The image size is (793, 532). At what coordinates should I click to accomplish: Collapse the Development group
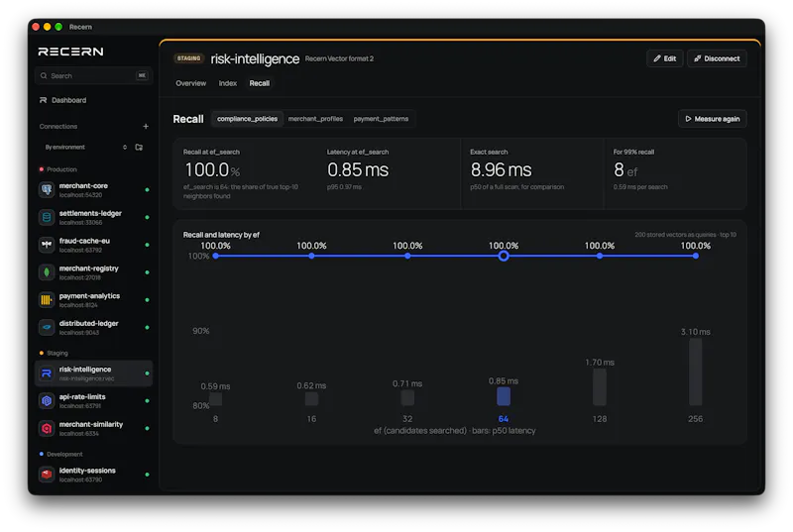point(61,454)
